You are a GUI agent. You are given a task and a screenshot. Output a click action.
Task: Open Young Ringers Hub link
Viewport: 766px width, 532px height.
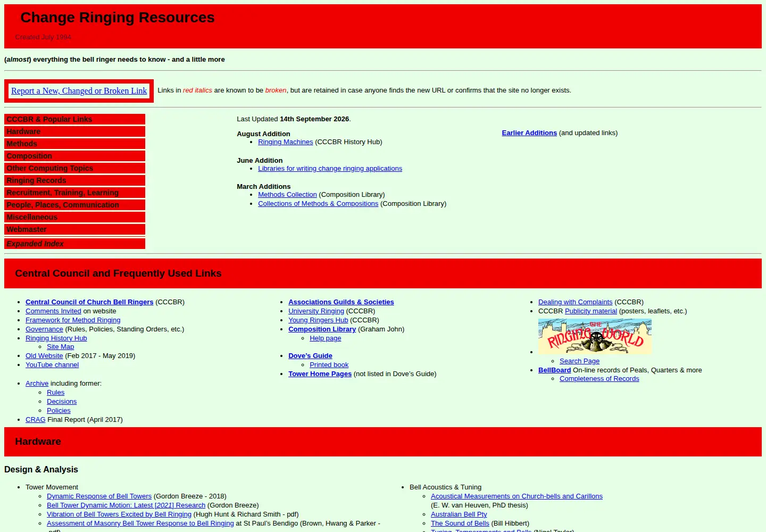pos(318,320)
